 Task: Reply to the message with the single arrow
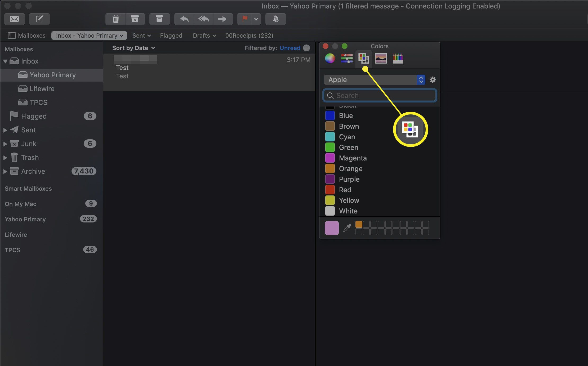184,19
